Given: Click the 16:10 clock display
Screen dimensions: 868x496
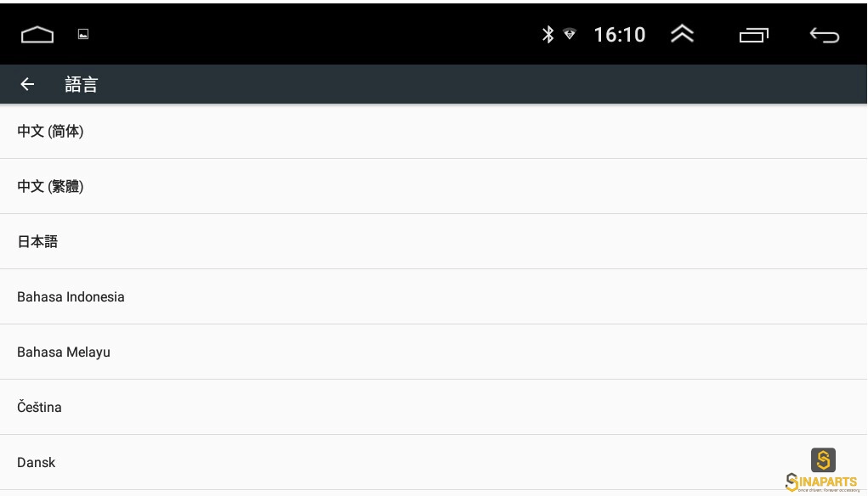Looking at the screenshot, I should tap(620, 35).
